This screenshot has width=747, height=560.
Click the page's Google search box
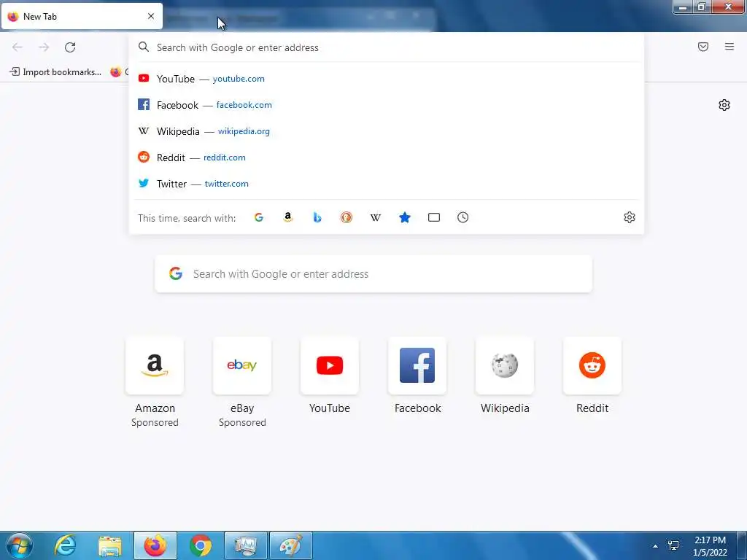click(373, 274)
